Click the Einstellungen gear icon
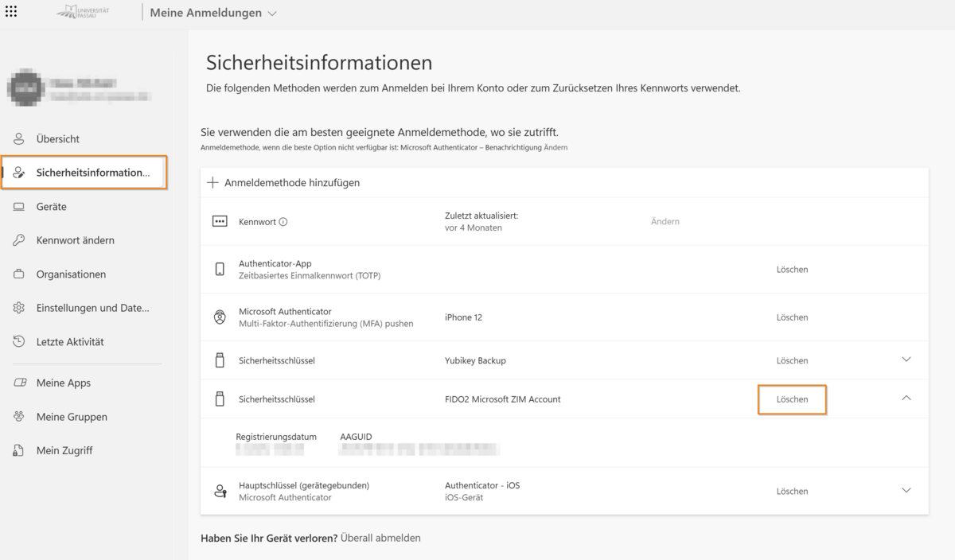The image size is (955, 560). pos(19,308)
